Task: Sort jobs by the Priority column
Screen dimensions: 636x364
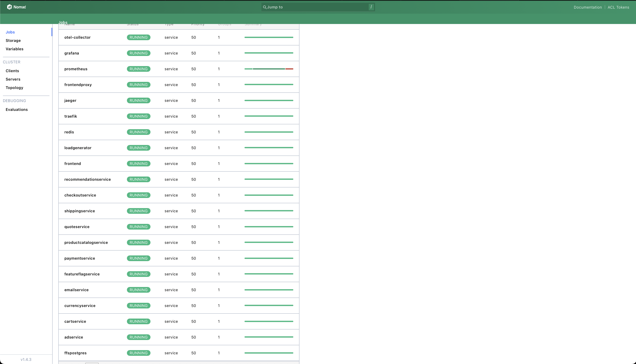Action: [198, 24]
